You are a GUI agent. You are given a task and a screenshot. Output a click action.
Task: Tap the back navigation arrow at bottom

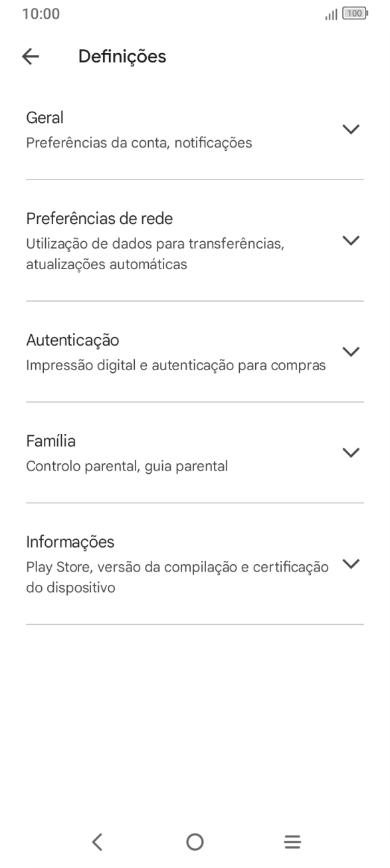(x=97, y=841)
